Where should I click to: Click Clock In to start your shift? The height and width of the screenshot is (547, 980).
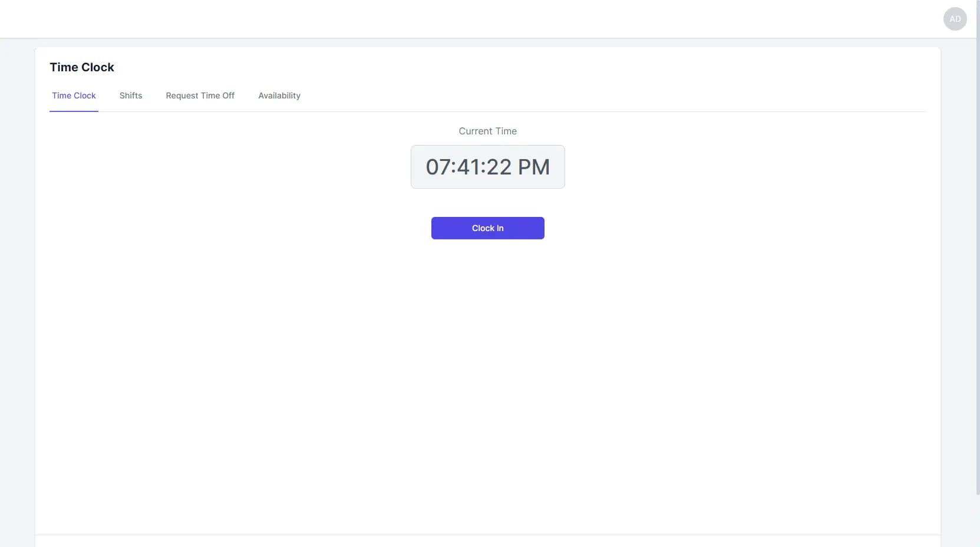click(487, 228)
